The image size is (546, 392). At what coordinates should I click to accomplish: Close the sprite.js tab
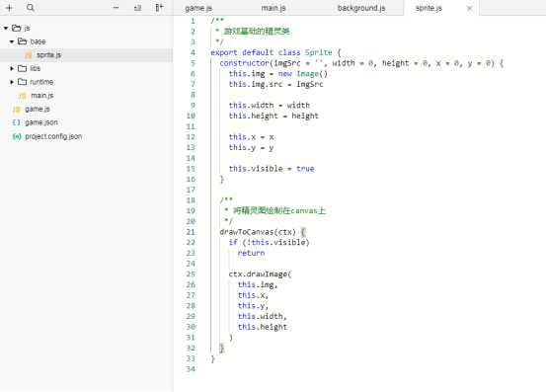[469, 8]
